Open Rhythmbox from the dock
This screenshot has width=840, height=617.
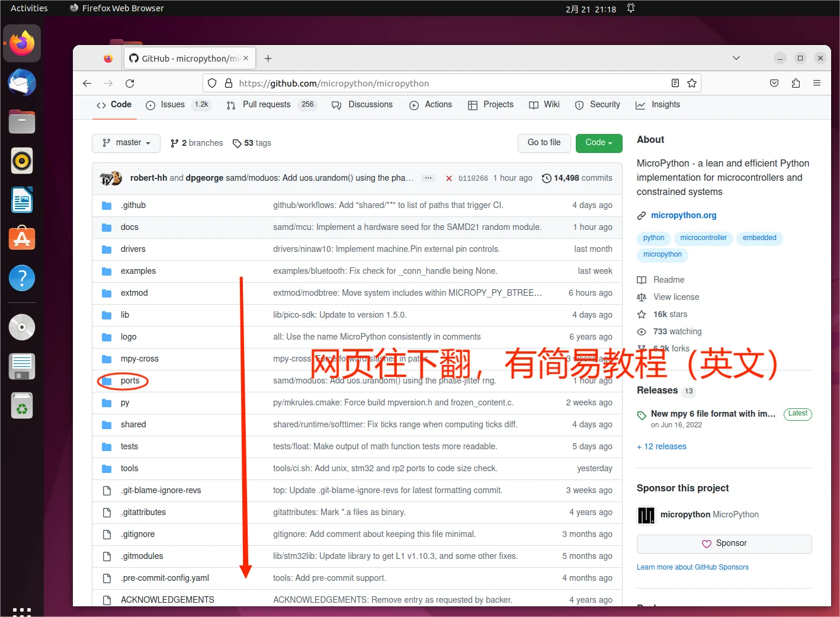click(22, 161)
